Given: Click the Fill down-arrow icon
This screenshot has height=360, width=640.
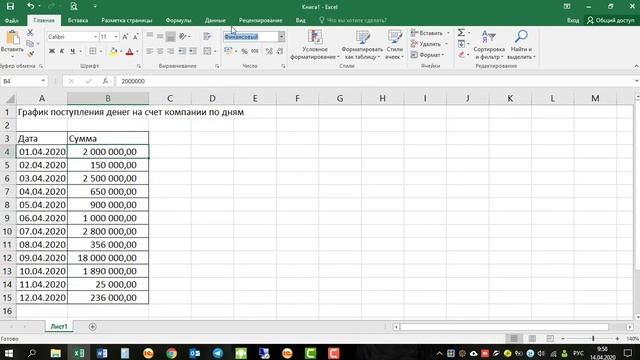Looking at the screenshot, I should pos(461,44).
